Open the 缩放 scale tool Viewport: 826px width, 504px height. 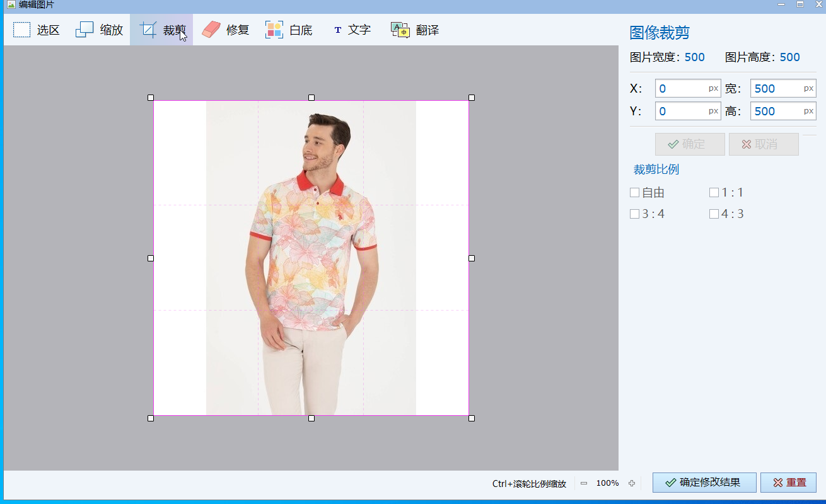click(99, 29)
